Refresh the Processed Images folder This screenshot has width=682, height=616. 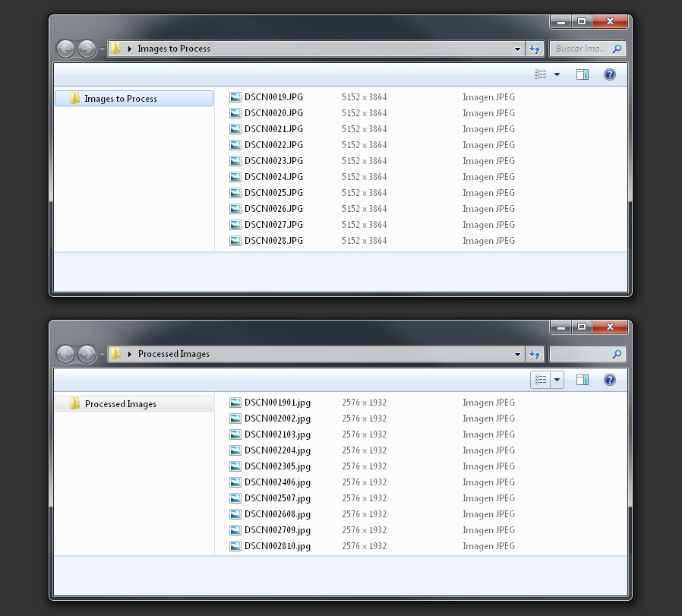(x=535, y=354)
